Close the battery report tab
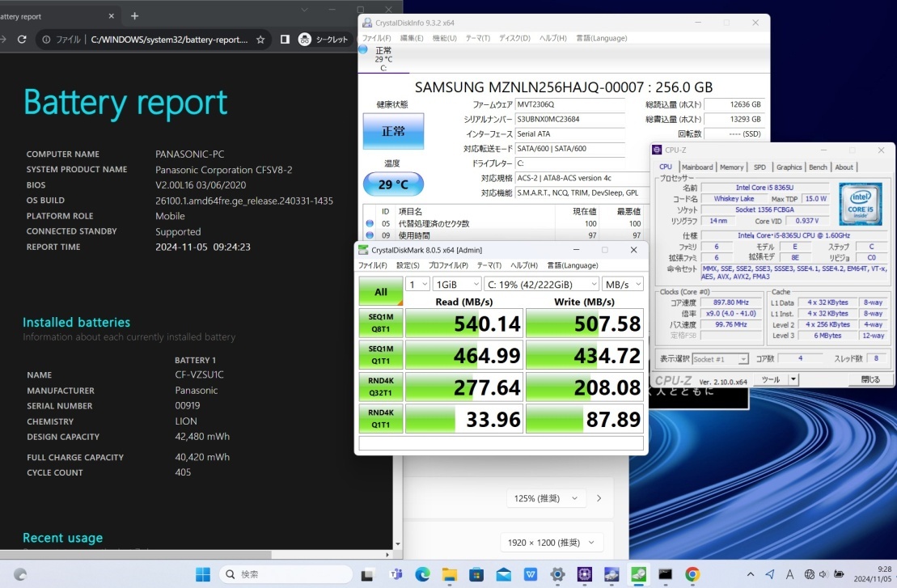 pos(112,16)
